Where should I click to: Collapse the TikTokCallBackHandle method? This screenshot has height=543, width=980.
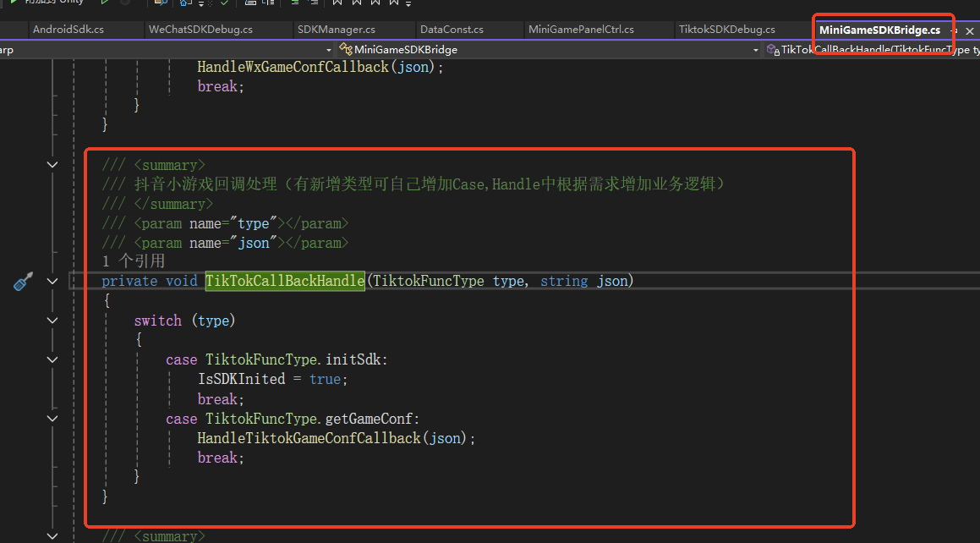pos(53,281)
